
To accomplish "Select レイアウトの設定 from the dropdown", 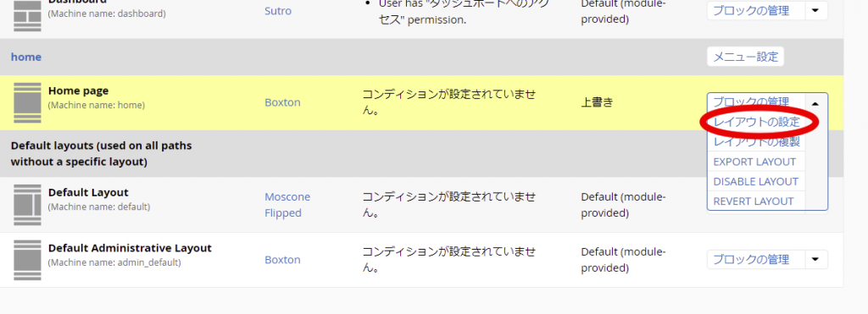I will coord(756,122).
